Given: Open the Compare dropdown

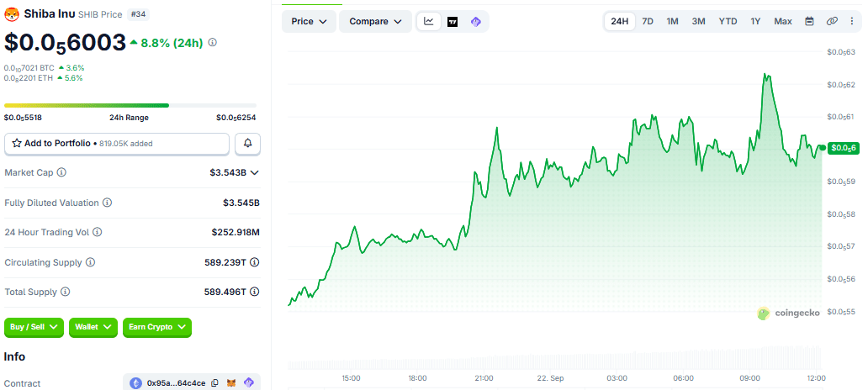Looking at the screenshot, I should [375, 22].
